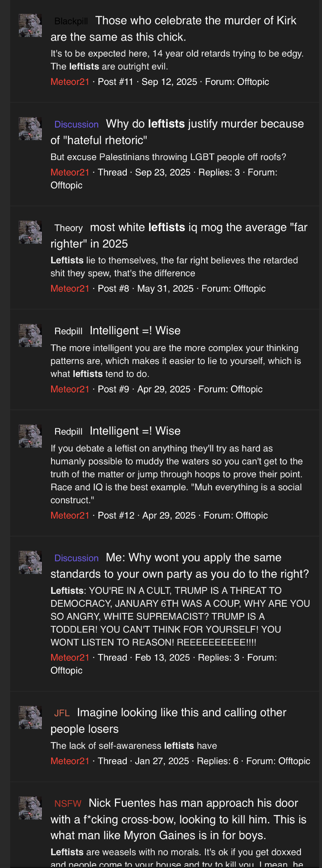322x868 pixels.
Task: Click the avatar beside the Post #12 result
Action: tap(30, 436)
